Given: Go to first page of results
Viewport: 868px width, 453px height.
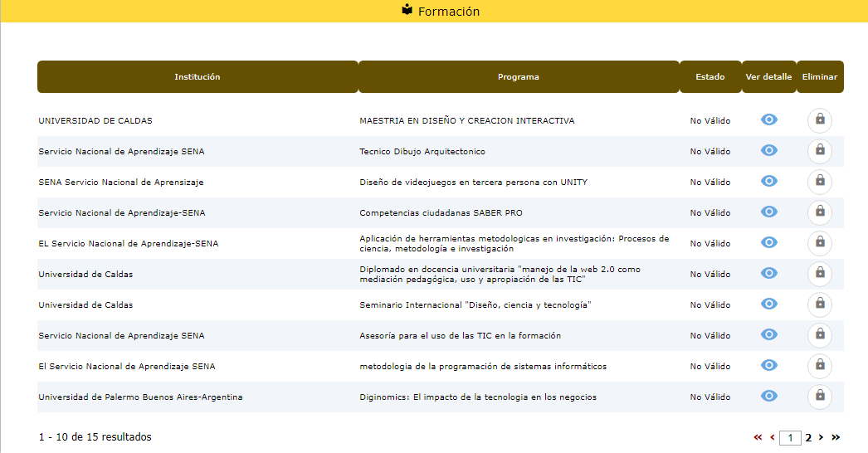Looking at the screenshot, I should tap(758, 437).
